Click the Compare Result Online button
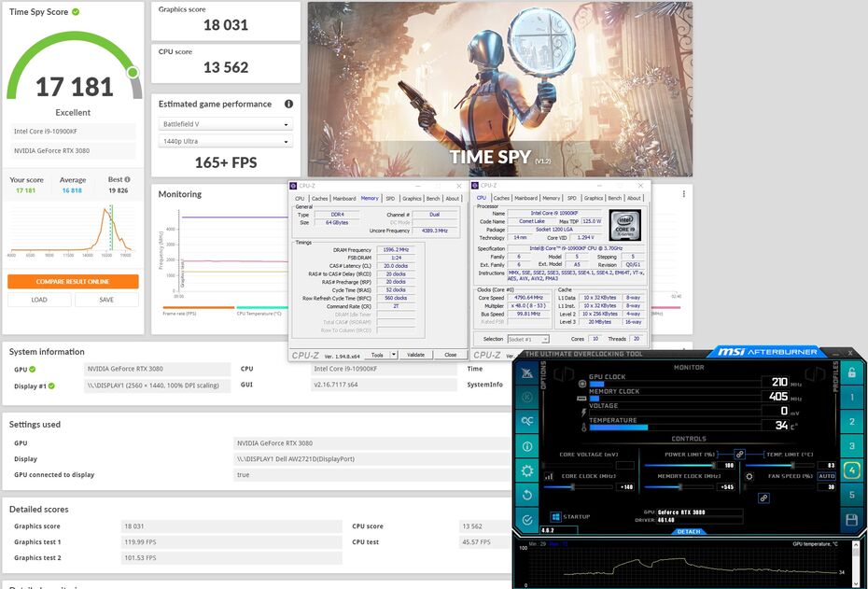 pos(73,281)
